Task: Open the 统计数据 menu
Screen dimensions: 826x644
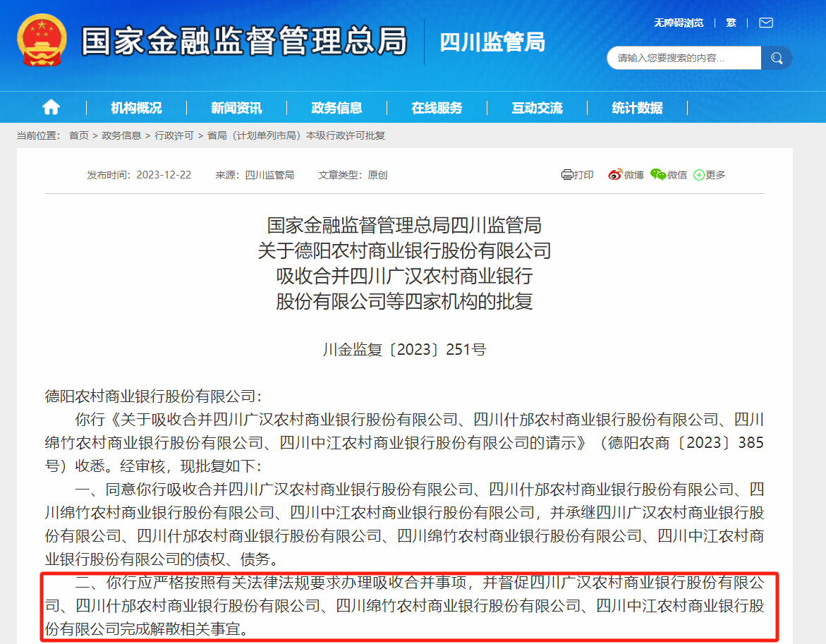Action: 637,108
